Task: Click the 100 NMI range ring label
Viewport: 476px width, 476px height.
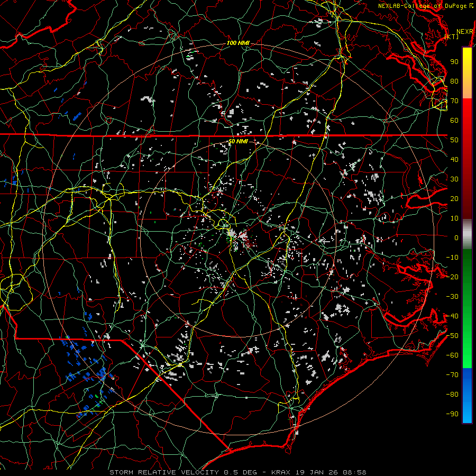Action: [x=238, y=43]
